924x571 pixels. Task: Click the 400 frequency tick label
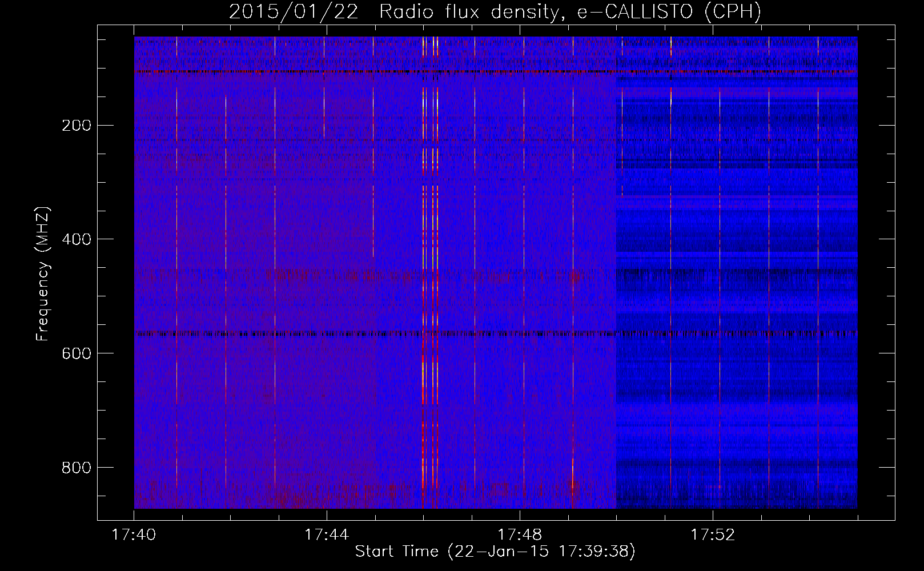pos(76,239)
